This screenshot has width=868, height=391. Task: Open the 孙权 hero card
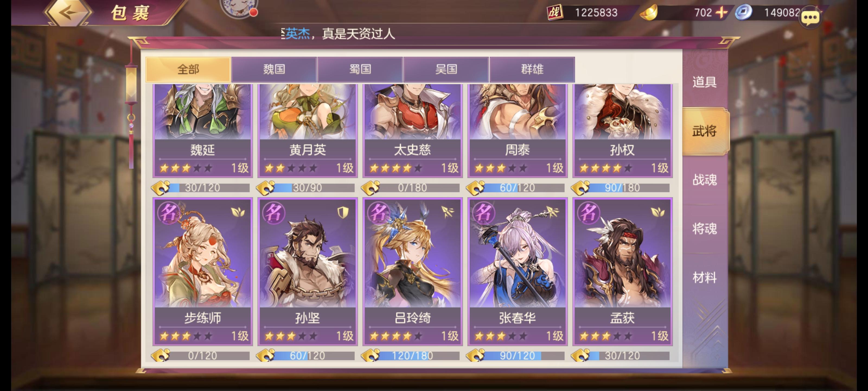[622, 131]
